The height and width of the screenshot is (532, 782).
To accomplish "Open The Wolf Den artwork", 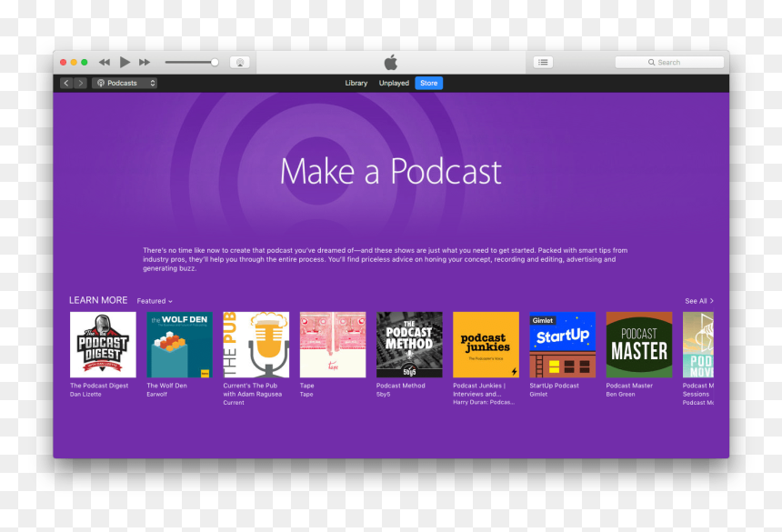I will coord(179,345).
